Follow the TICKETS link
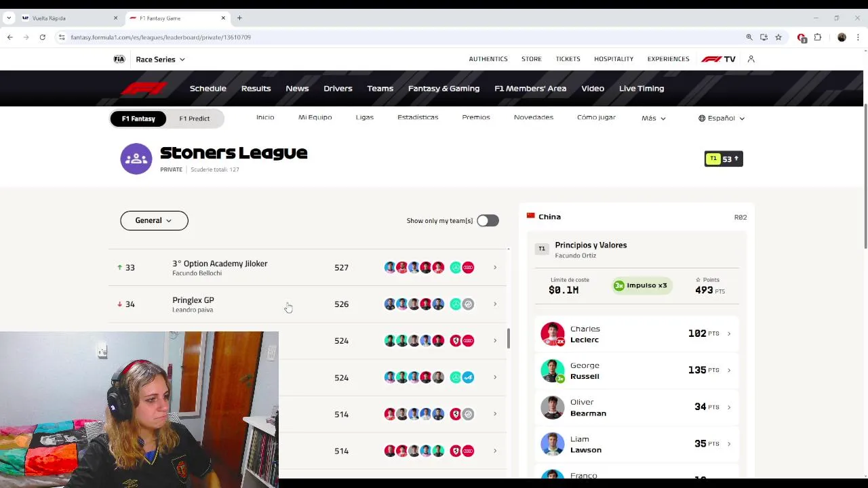 [x=568, y=59]
